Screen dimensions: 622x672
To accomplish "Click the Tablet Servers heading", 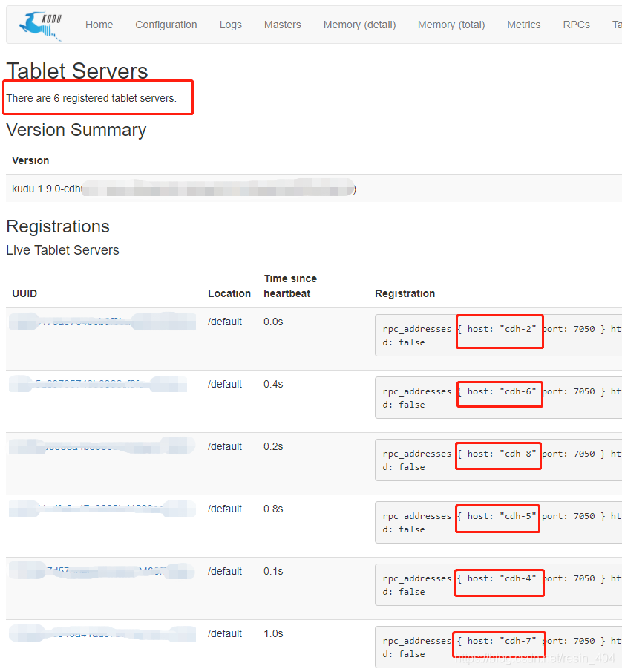I will tap(77, 71).
